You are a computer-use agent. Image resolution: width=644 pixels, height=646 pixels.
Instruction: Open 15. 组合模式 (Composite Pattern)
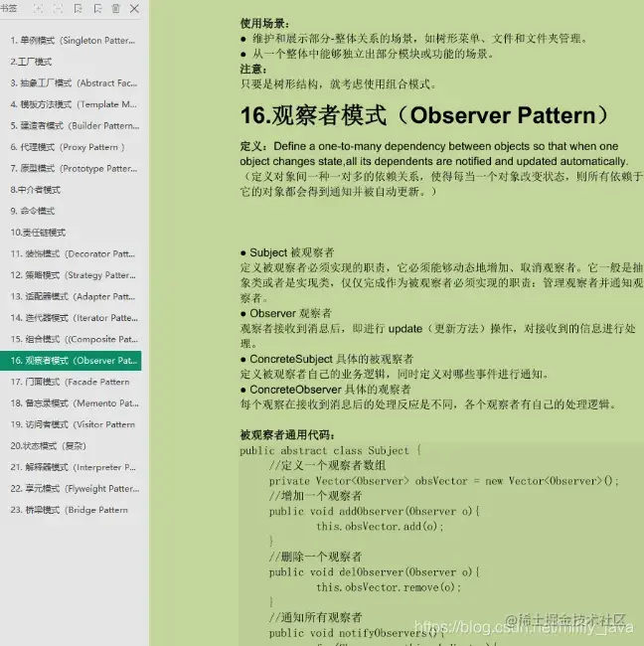73,339
